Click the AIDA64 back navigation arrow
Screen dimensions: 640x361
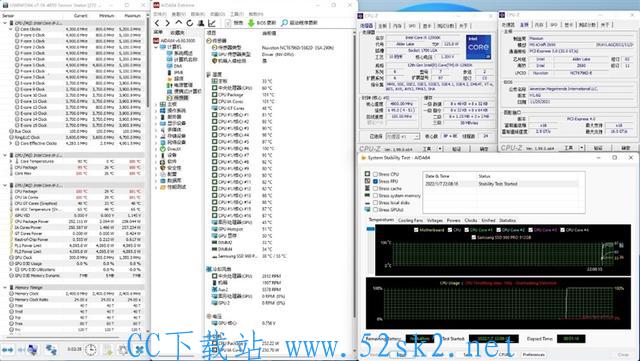coord(158,23)
